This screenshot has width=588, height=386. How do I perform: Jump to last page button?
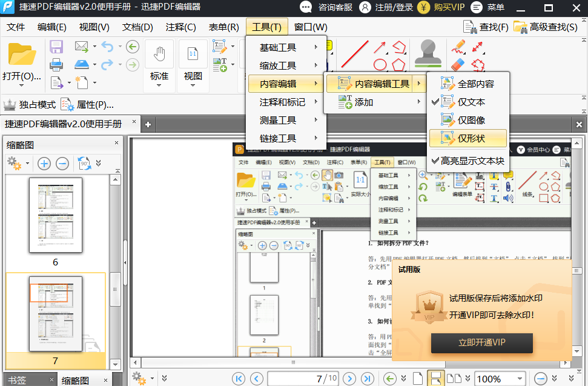(368, 379)
